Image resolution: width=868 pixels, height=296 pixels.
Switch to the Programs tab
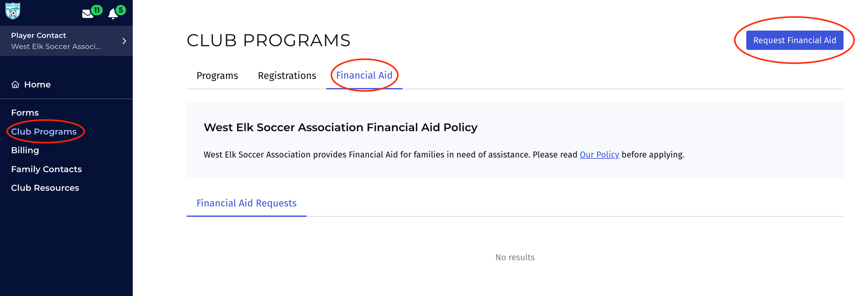pyautogui.click(x=217, y=75)
